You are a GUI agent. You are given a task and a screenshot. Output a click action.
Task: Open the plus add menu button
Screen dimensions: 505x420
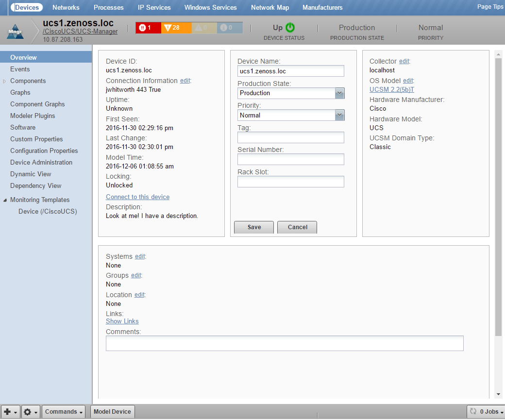coord(11,412)
